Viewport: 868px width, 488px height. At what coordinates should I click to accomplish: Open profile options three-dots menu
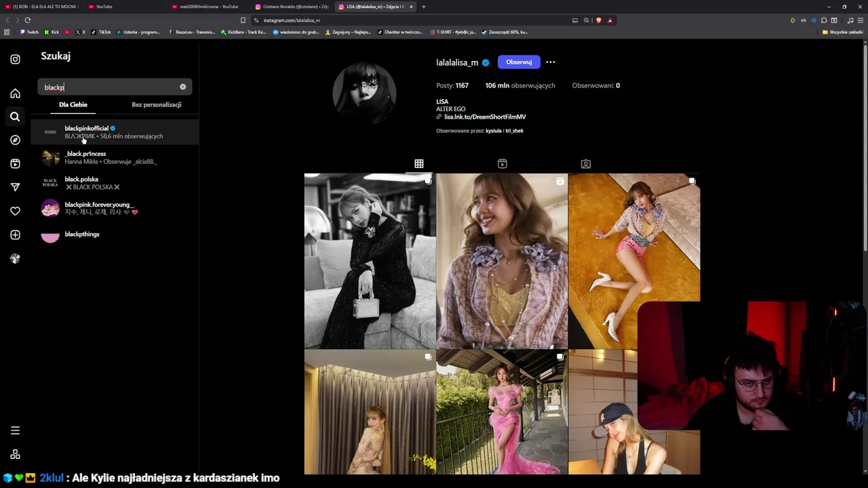click(551, 62)
